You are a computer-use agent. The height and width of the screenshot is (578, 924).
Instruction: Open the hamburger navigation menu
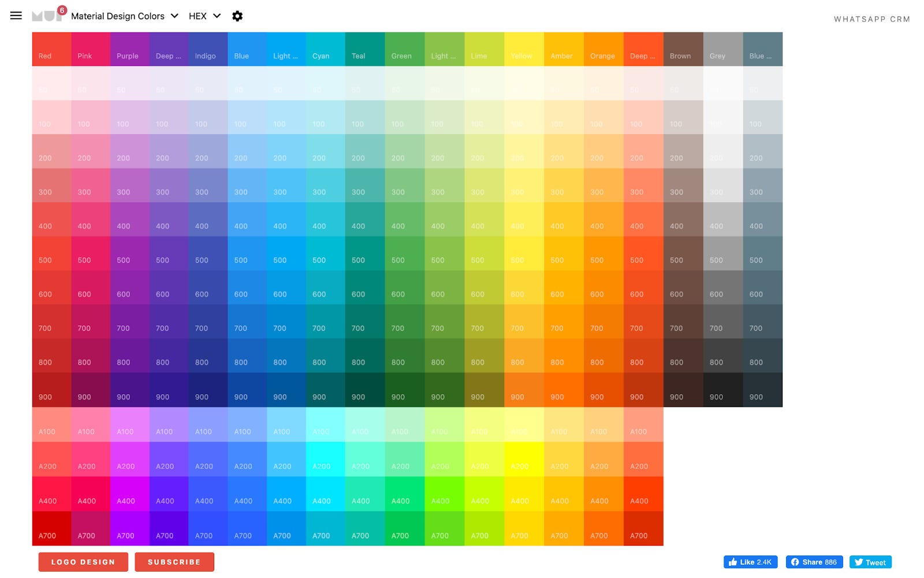coord(16,16)
